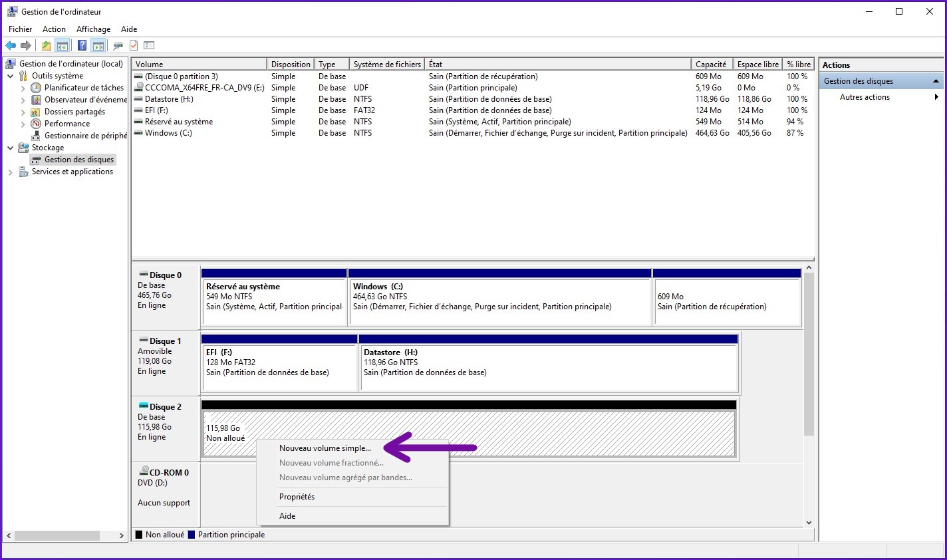The height and width of the screenshot is (560, 947).
Task: Sort volumes by Capacité column header
Action: [x=710, y=65]
